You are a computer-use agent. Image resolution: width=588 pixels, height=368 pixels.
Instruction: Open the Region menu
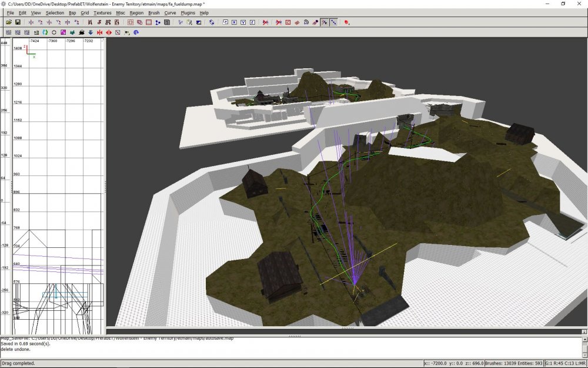click(136, 13)
